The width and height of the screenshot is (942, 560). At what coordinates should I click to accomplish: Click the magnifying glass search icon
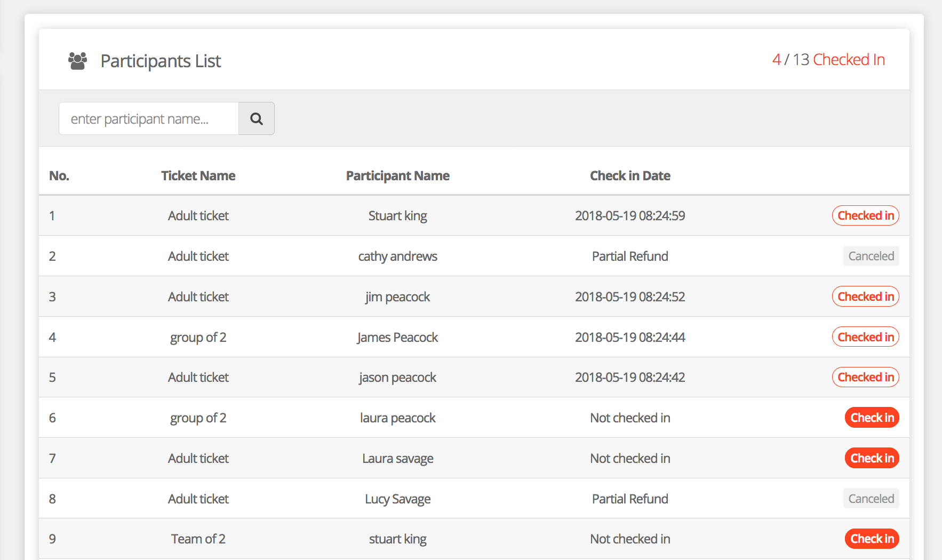(x=256, y=118)
